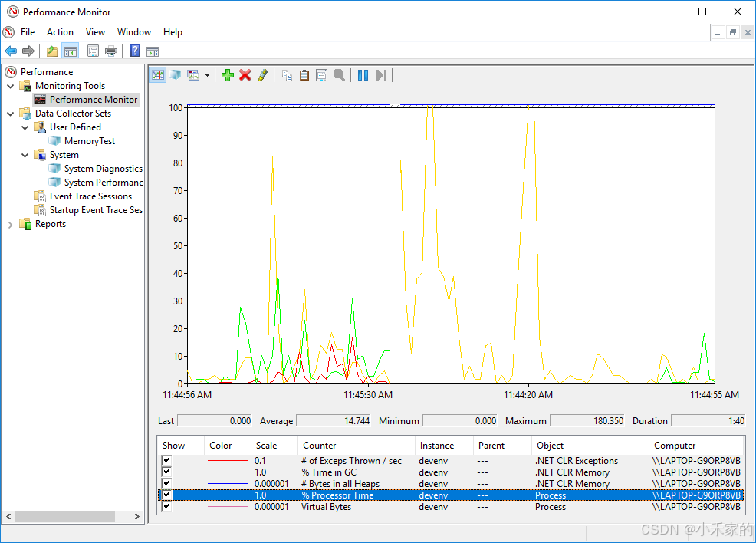Click the Back arrow in main toolbar
This screenshot has height=543, width=756.
11,51
